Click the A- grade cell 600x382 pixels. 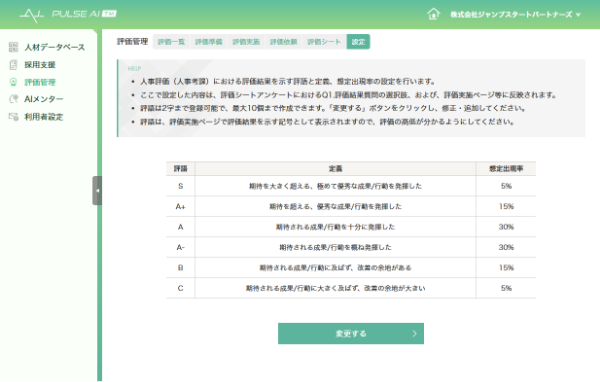tap(181, 247)
